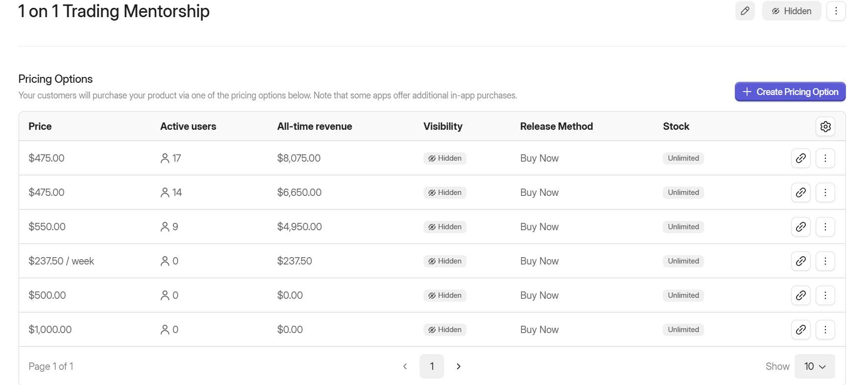Click Hidden badge in the $8,075.00 row

[445, 158]
